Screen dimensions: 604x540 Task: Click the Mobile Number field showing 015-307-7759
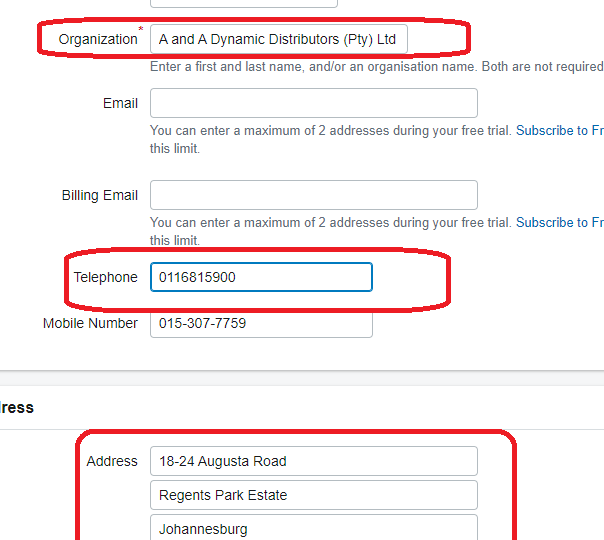coord(261,324)
